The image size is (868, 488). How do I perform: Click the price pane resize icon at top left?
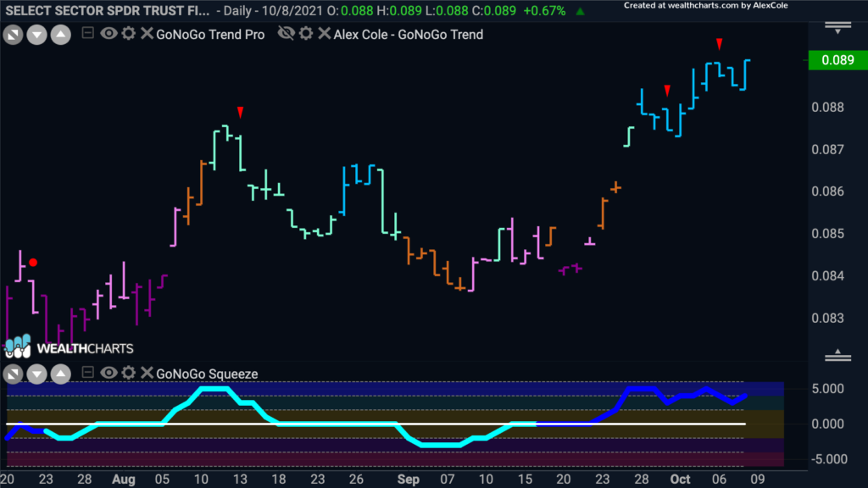(x=13, y=35)
